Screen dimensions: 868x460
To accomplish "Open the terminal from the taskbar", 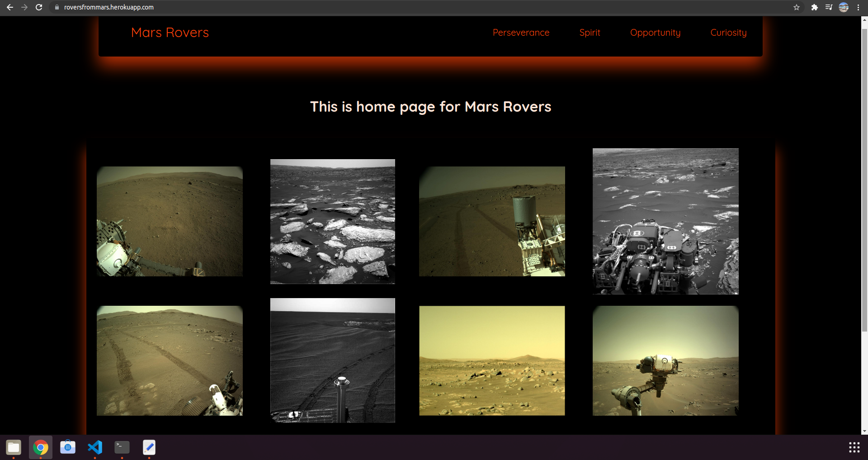I will [x=121, y=447].
